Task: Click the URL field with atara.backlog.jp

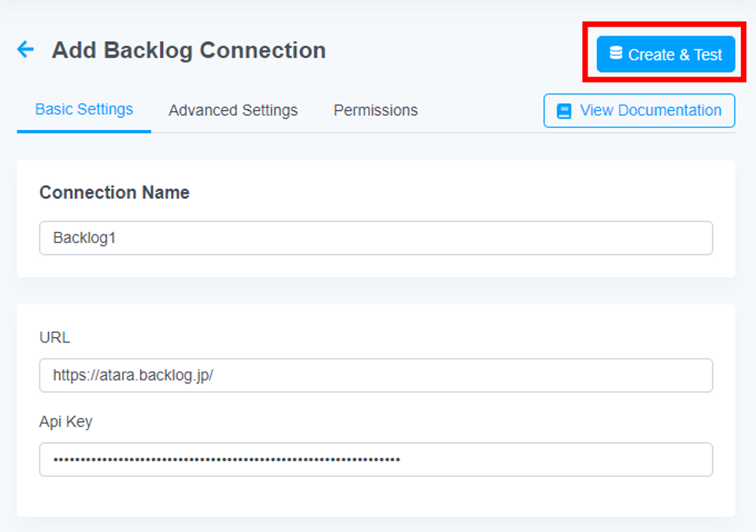Action: pyautogui.click(x=376, y=375)
